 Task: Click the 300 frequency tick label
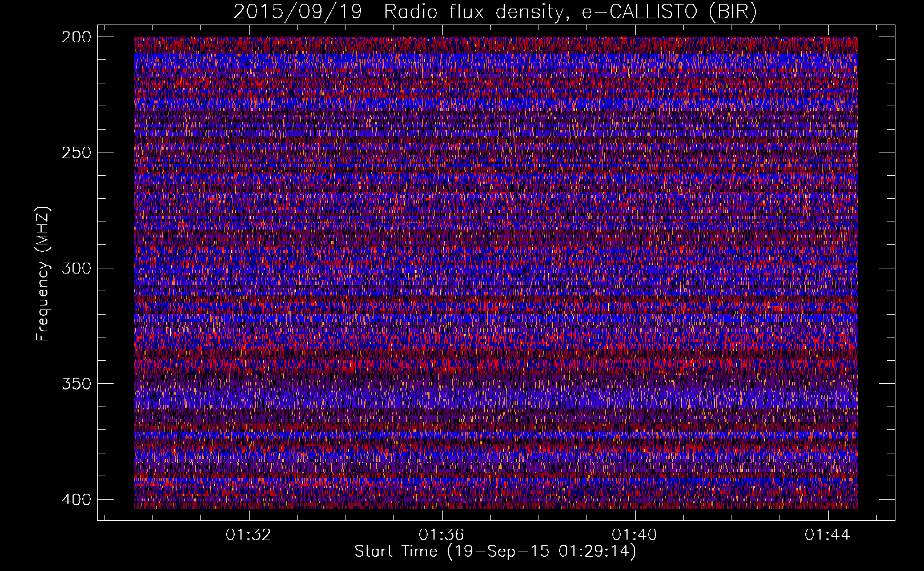[x=76, y=268]
